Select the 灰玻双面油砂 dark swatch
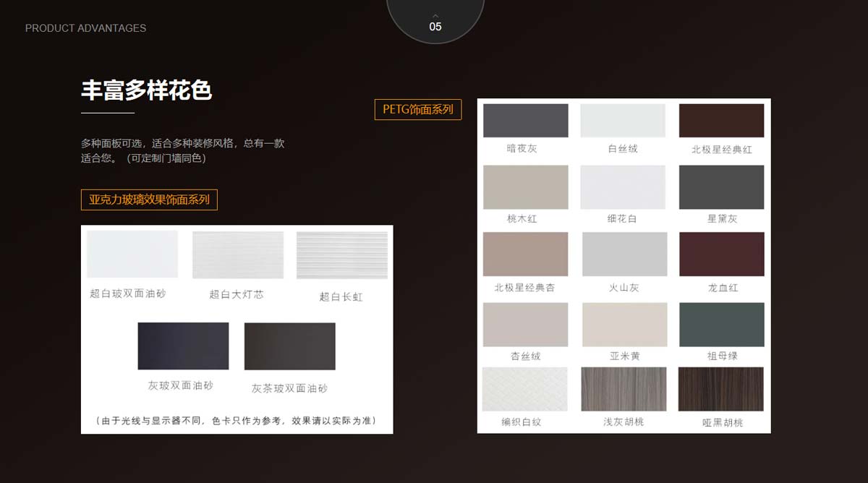 pos(183,346)
